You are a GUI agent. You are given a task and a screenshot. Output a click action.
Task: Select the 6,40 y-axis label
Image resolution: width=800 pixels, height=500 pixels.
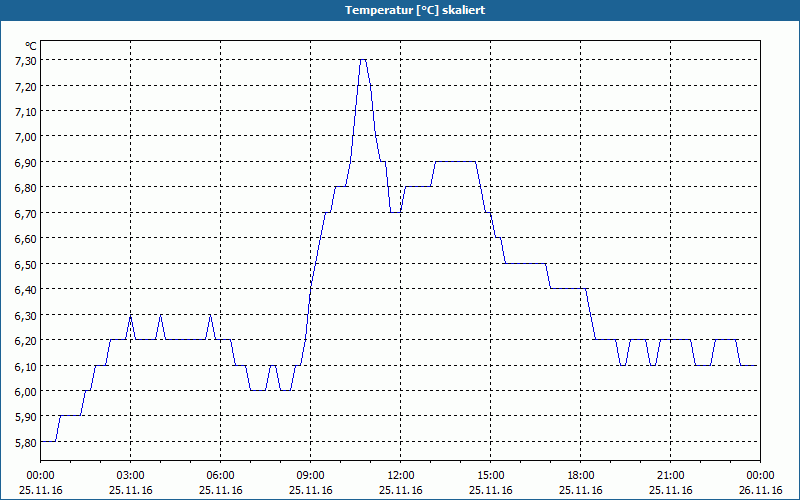click(x=26, y=290)
